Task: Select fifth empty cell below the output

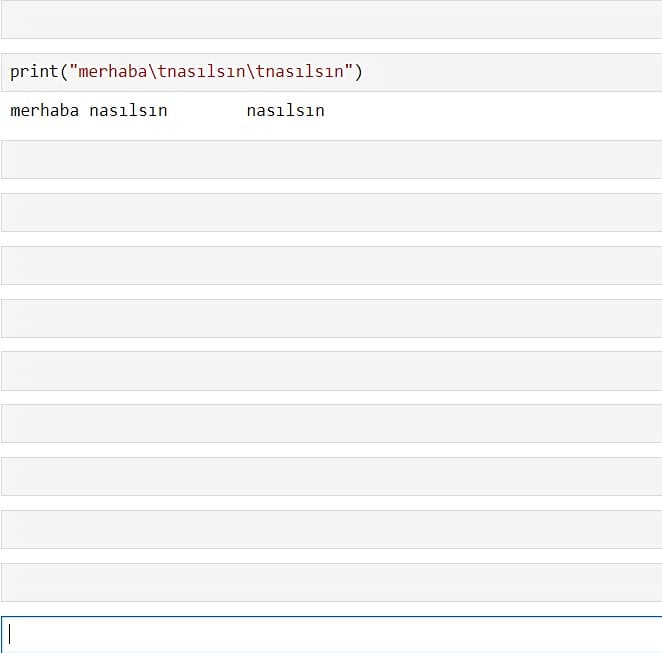Action: click(330, 371)
